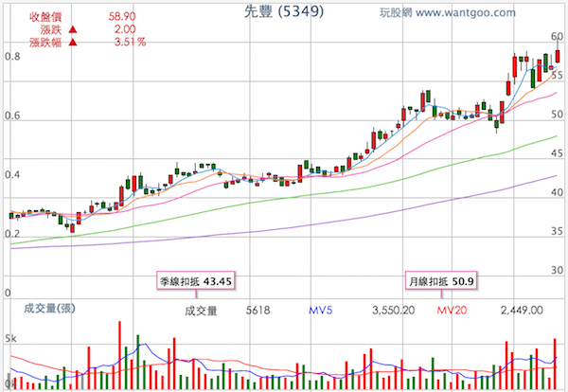Click the tallest red volume bar
The image size is (568, 392).
[x=119, y=355]
